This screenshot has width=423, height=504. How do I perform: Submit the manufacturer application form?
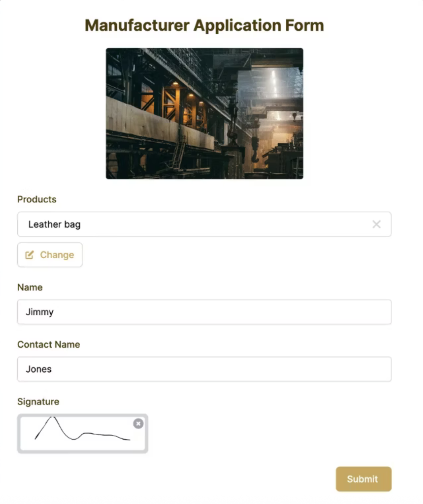tap(363, 479)
